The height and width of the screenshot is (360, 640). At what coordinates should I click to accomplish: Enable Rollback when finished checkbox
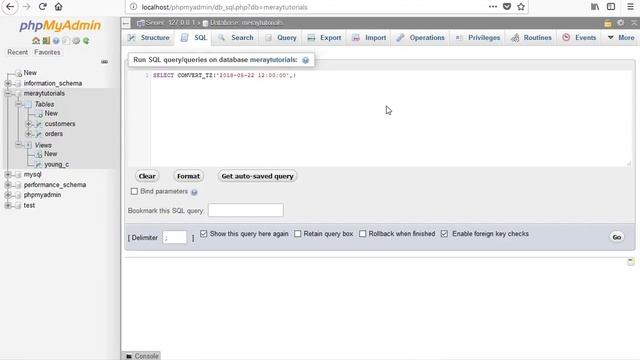[x=362, y=234]
